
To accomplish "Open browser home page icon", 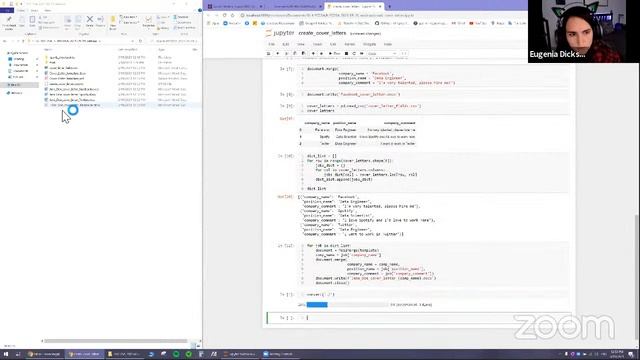I will click(233, 16).
